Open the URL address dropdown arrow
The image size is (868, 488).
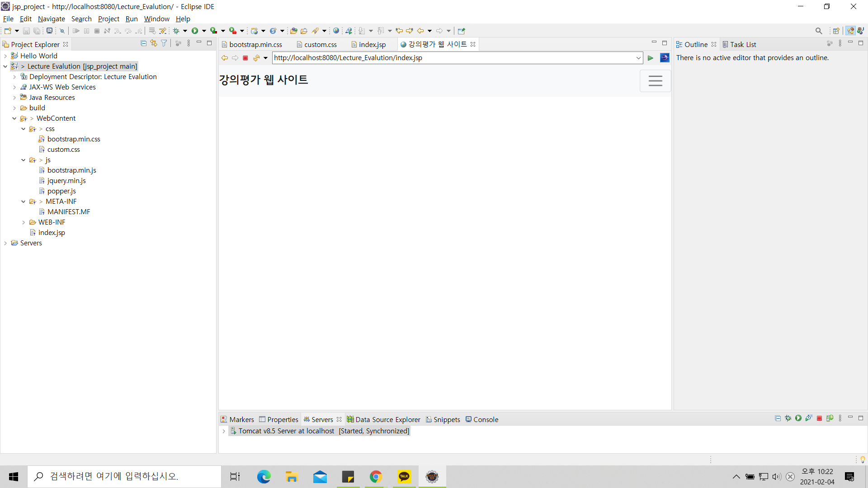click(x=638, y=58)
